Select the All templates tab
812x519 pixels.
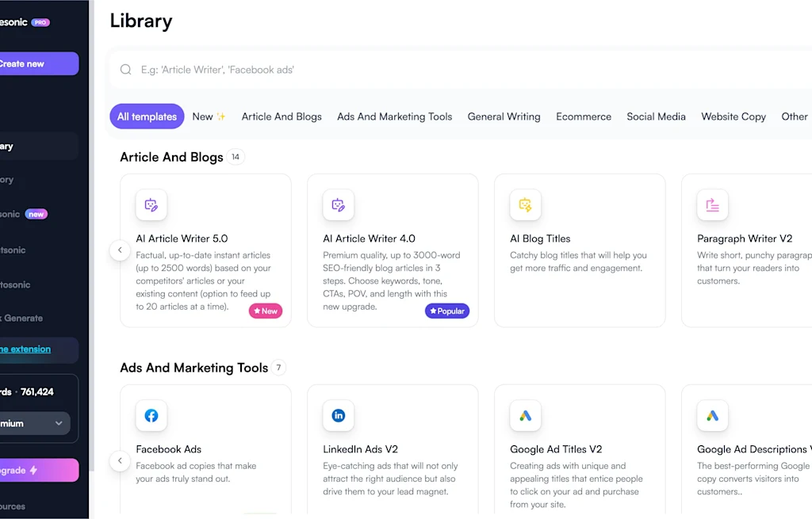[x=147, y=116]
